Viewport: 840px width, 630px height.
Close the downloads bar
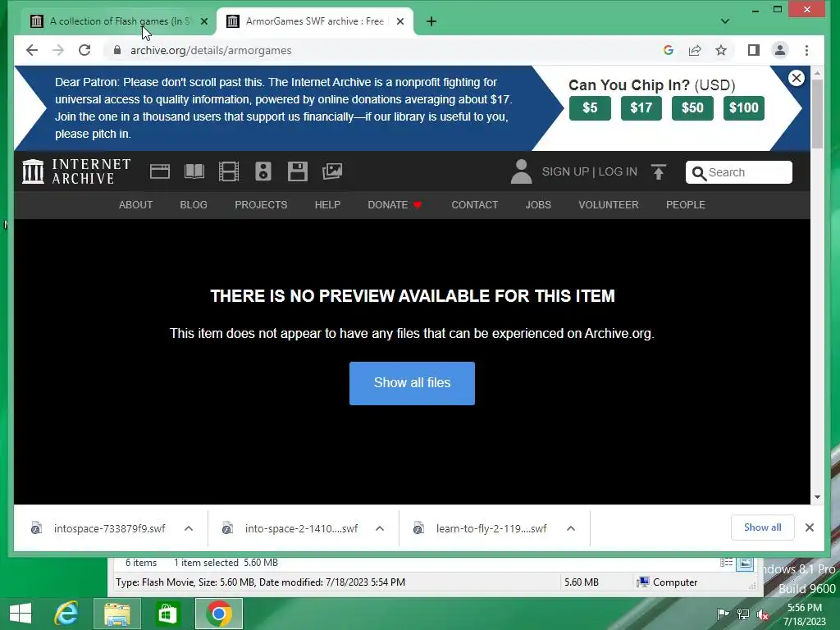click(x=810, y=527)
